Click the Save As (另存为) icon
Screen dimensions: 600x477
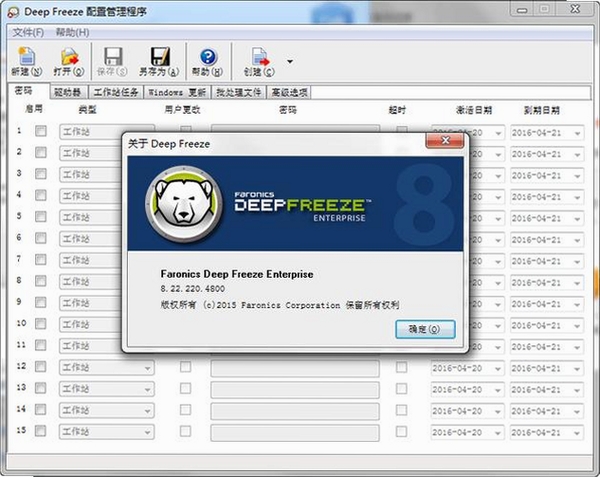click(160, 57)
